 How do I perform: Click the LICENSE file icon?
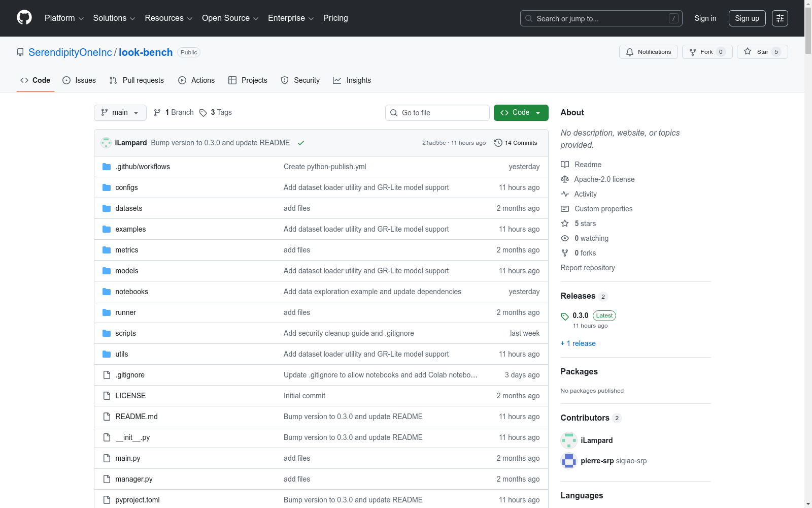coord(107,396)
